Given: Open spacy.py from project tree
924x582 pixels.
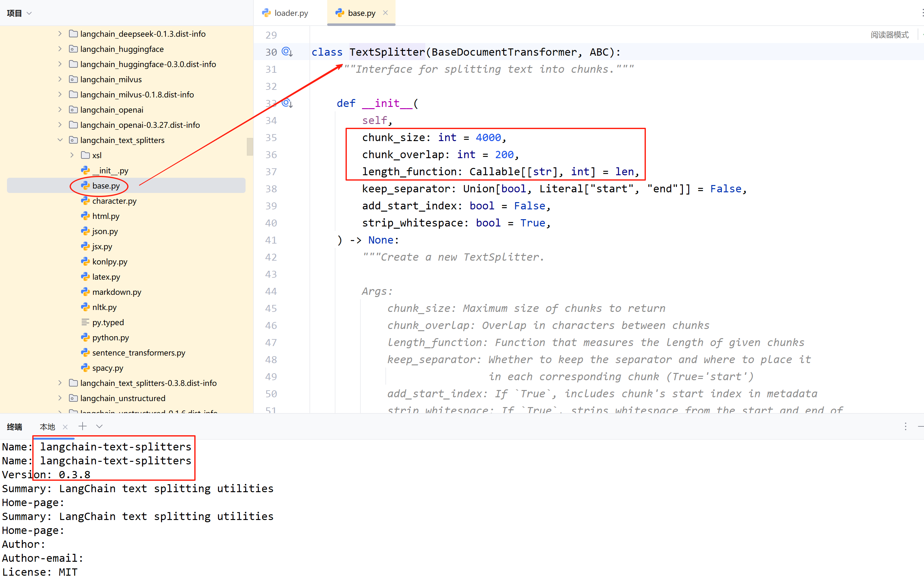Looking at the screenshot, I should pyautogui.click(x=108, y=368).
